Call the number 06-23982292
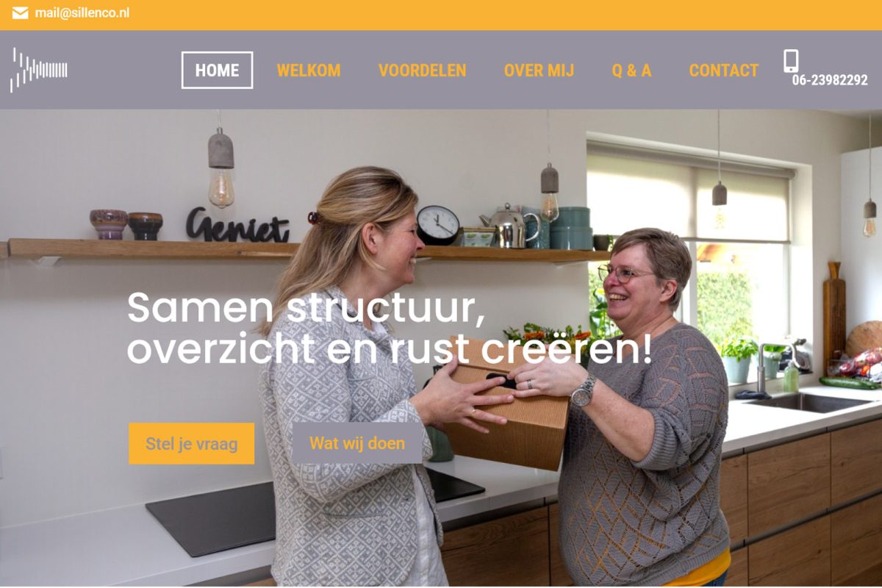This screenshot has height=588, width=882. (830, 80)
